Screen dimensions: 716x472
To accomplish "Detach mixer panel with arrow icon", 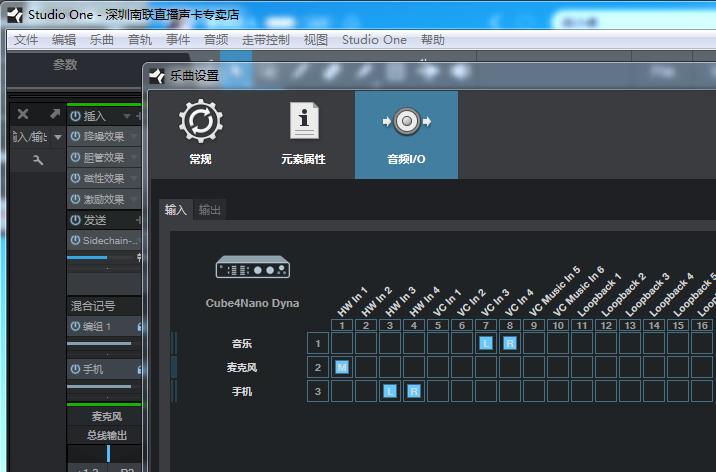I will pos(55,114).
